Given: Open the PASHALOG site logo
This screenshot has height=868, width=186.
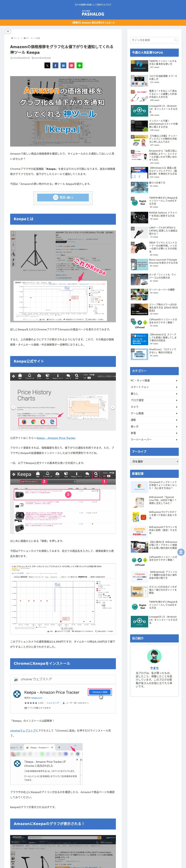Looking at the screenshot, I should pyautogui.click(x=93, y=13).
